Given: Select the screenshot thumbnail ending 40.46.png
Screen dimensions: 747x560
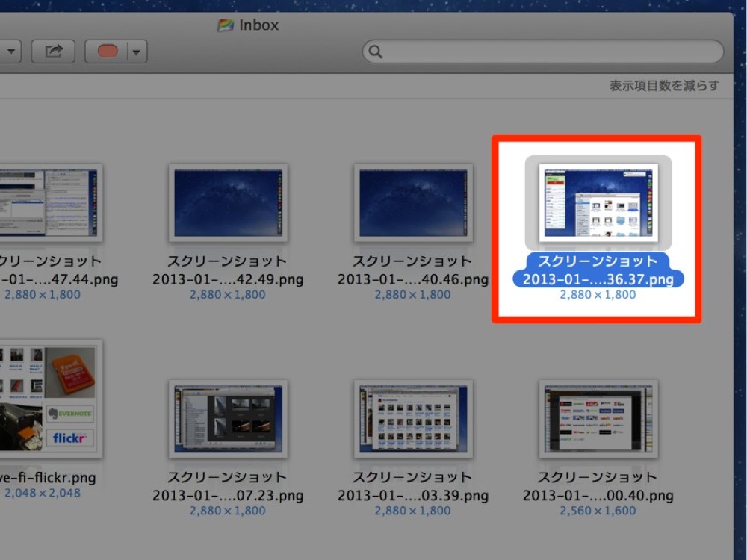Looking at the screenshot, I should [x=413, y=203].
